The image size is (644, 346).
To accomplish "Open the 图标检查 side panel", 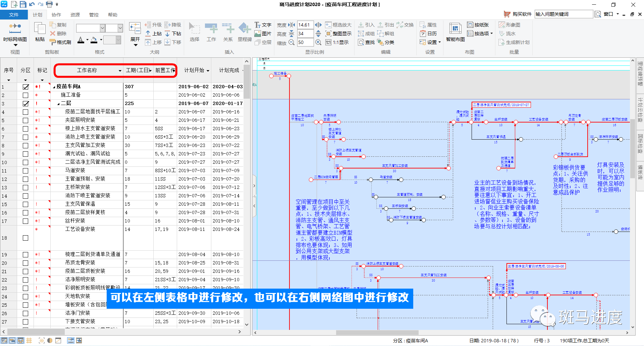I will click(x=640, y=144).
